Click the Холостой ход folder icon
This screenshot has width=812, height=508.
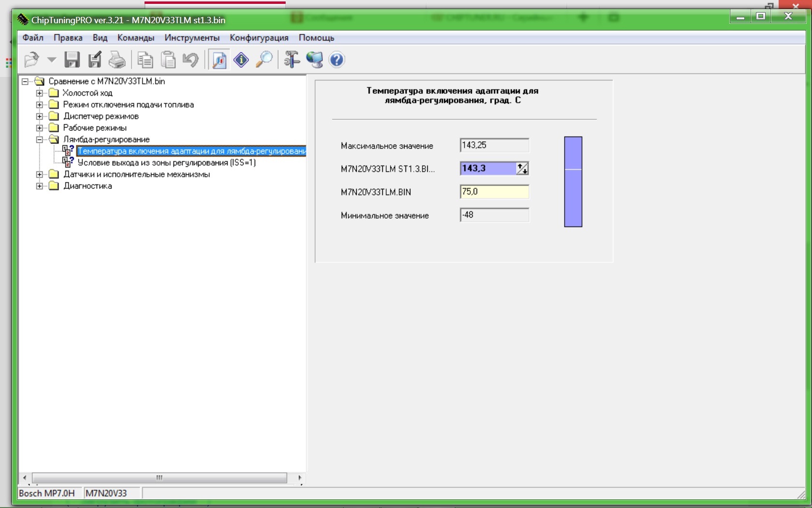[x=54, y=93]
